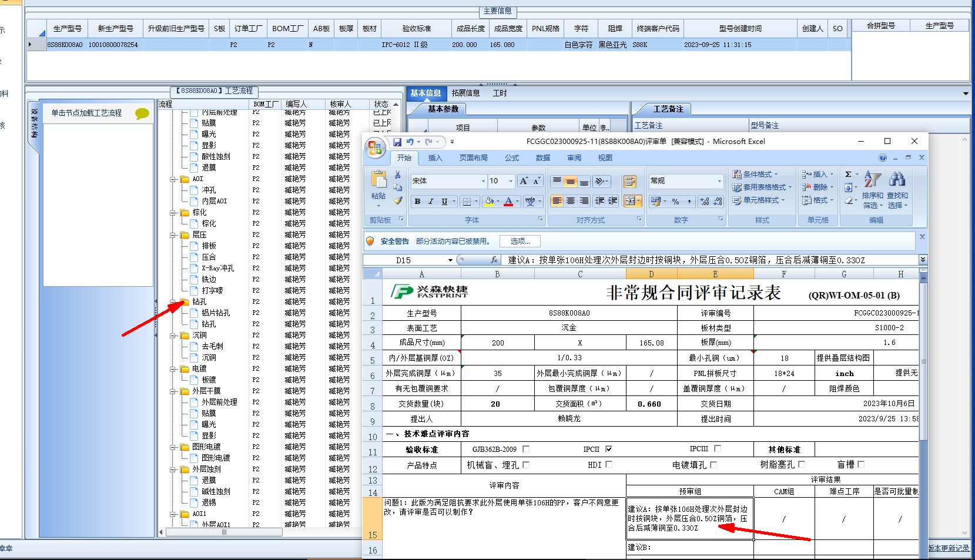
Task: Center text horizontally in the cell
Action: [571, 201]
